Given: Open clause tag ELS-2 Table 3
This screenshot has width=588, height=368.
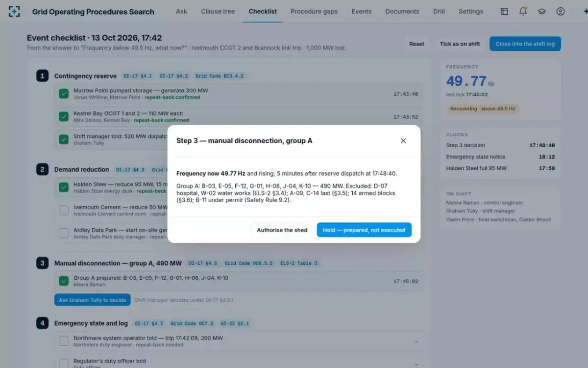Looking at the screenshot, I should click(x=298, y=263).
